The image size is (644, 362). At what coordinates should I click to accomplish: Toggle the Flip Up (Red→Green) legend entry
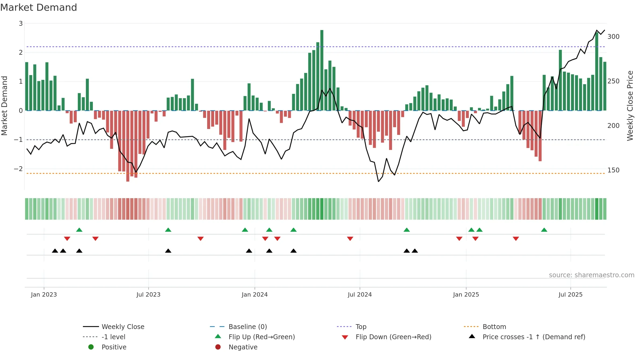(255, 337)
